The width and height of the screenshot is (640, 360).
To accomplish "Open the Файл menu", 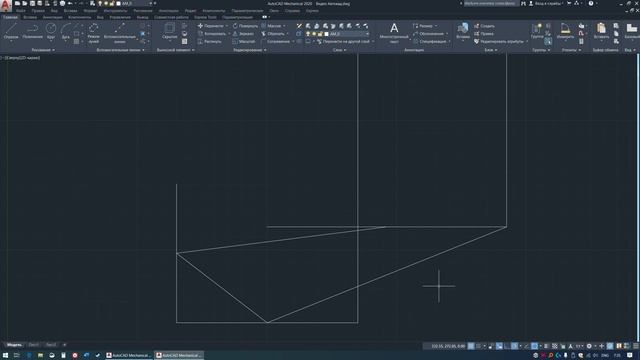I will (21, 11).
